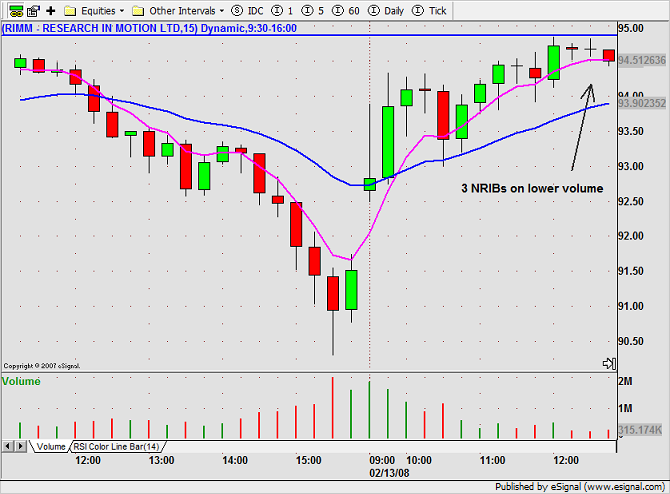Click the 315.174K volume marker
The height and width of the screenshot is (494, 670).
(640, 430)
